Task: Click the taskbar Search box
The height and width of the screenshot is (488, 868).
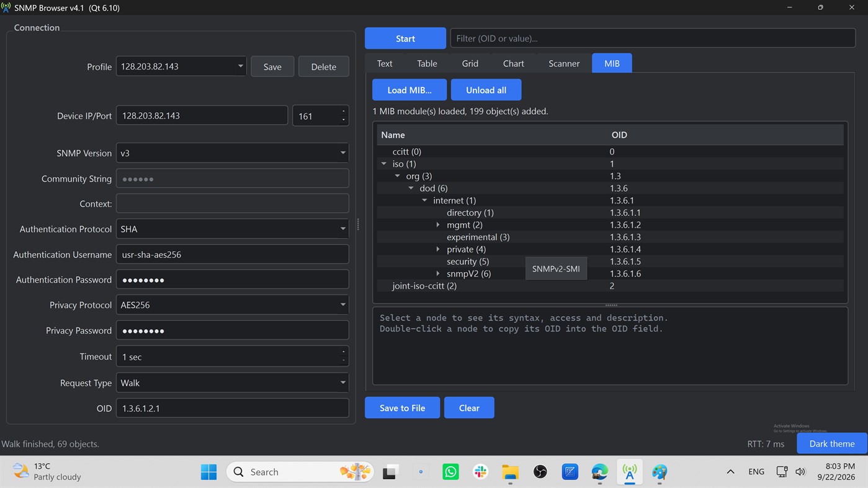Action: 300,472
